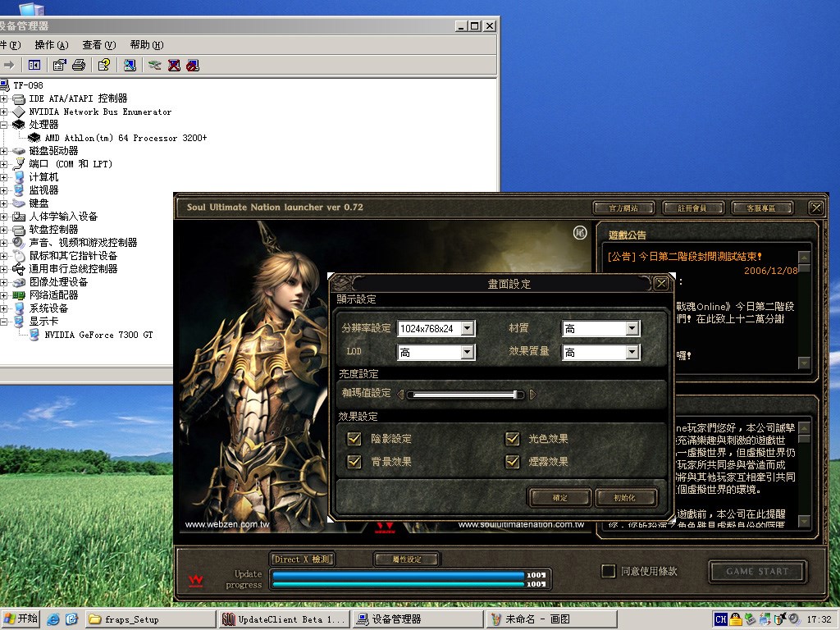Uncheck the 陰影設定 shadow checkbox
The width and height of the screenshot is (840, 630).
tap(354, 439)
